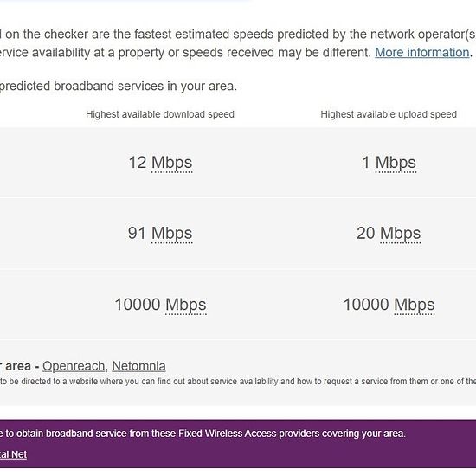Click Mbps beside the 10000 upload speed
The width and height of the screenshot is (476, 476).
(x=415, y=306)
